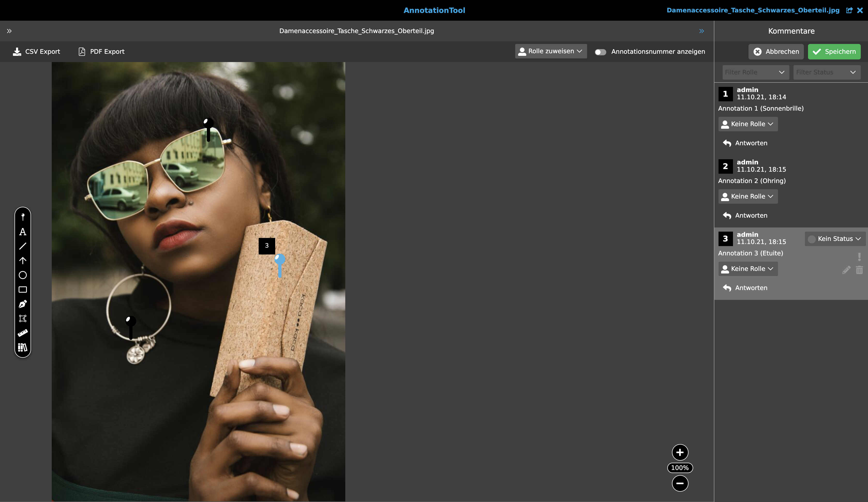Toggle Annotationsnummer anzeigen switch

[x=600, y=52]
